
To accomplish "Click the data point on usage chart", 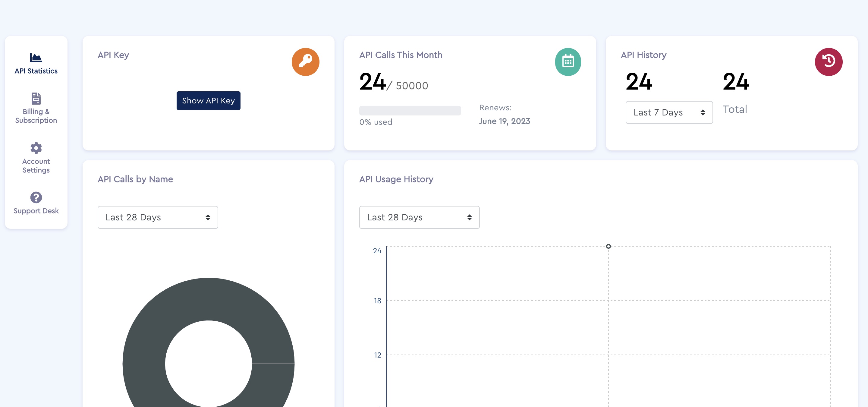I will coord(608,246).
